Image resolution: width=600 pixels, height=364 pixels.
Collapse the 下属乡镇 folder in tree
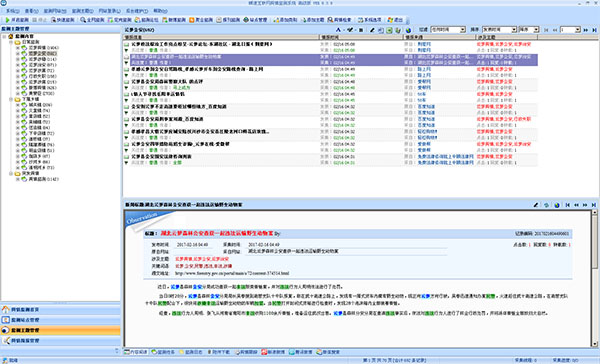click(11, 99)
